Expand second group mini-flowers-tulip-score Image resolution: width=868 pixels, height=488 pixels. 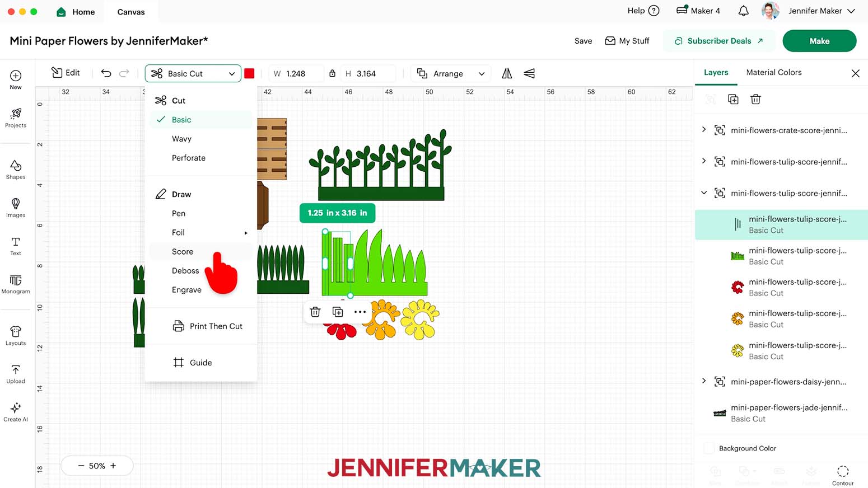pos(704,161)
